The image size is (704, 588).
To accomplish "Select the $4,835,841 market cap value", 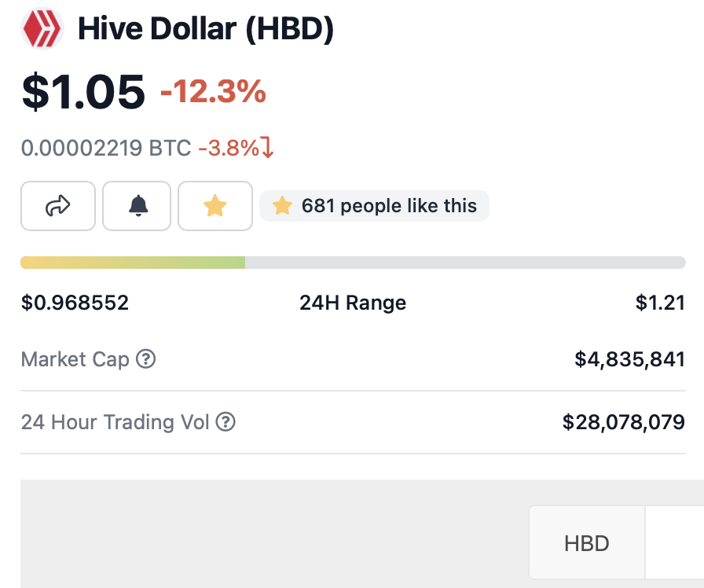I will coord(629,359).
